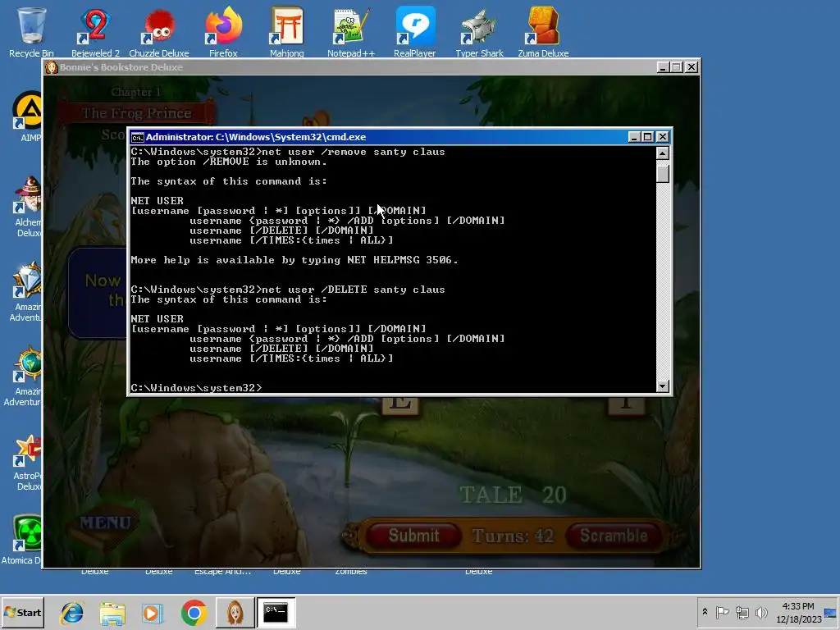The height and width of the screenshot is (630, 840).
Task: Show hidden system tray icons arrow
Action: click(x=705, y=612)
